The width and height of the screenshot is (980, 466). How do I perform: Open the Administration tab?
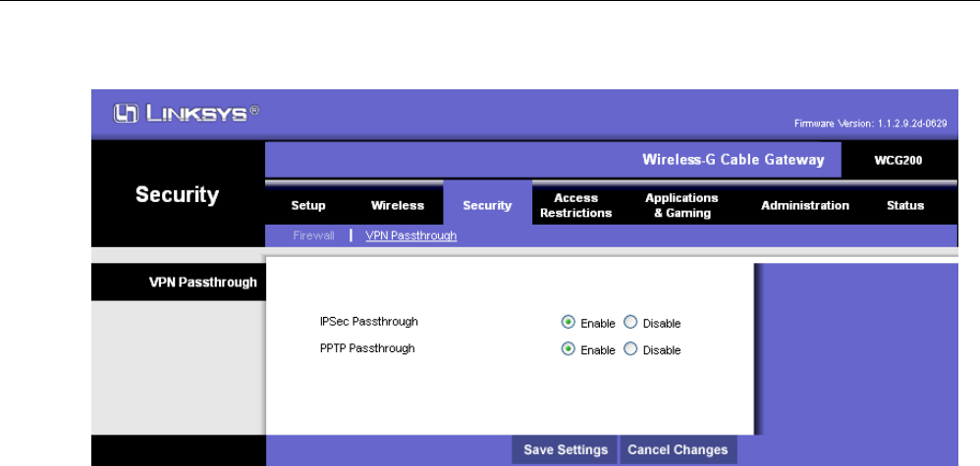pyautogui.click(x=805, y=205)
